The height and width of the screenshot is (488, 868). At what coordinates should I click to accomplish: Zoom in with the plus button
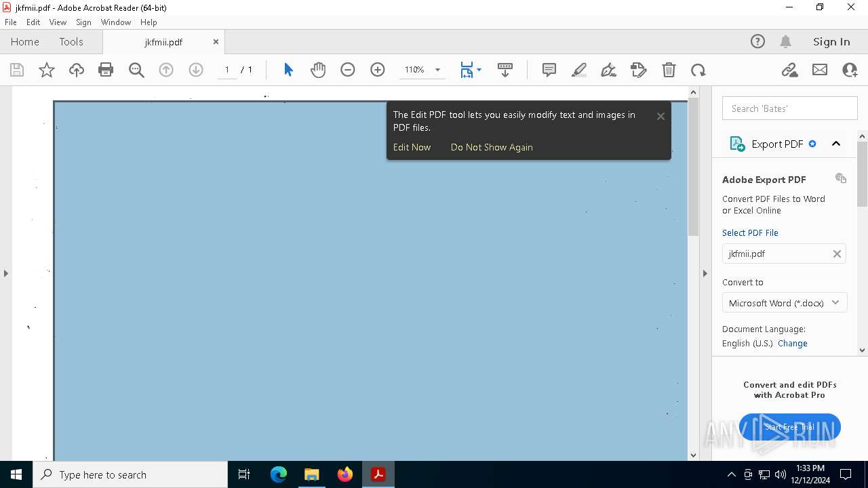(378, 70)
